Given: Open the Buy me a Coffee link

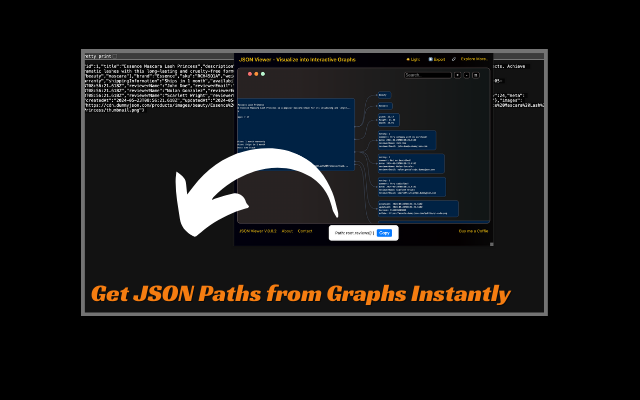Looking at the screenshot, I should coord(473,231).
